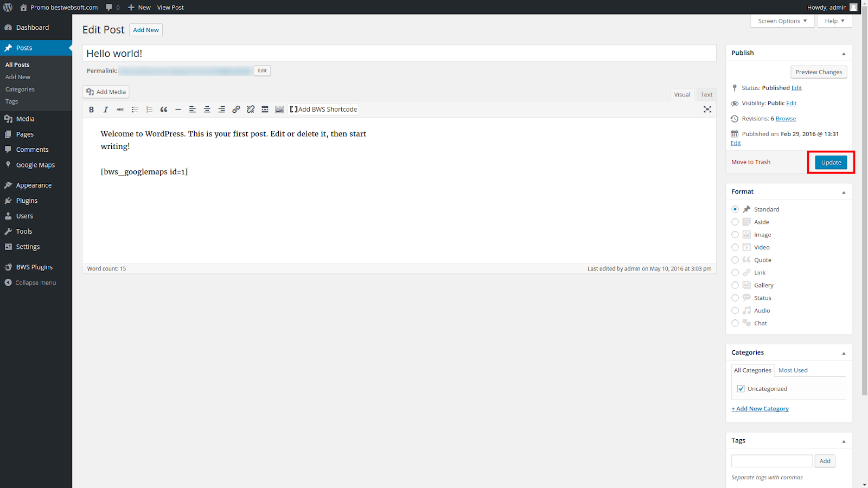
Task: Click the permalink Edit button
Action: coord(262,70)
